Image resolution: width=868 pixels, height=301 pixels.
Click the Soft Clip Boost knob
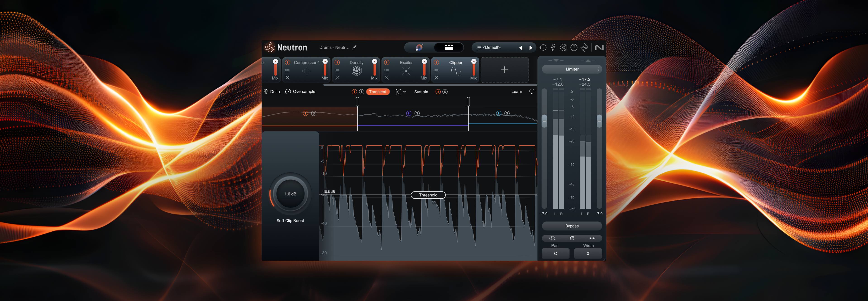pos(290,194)
